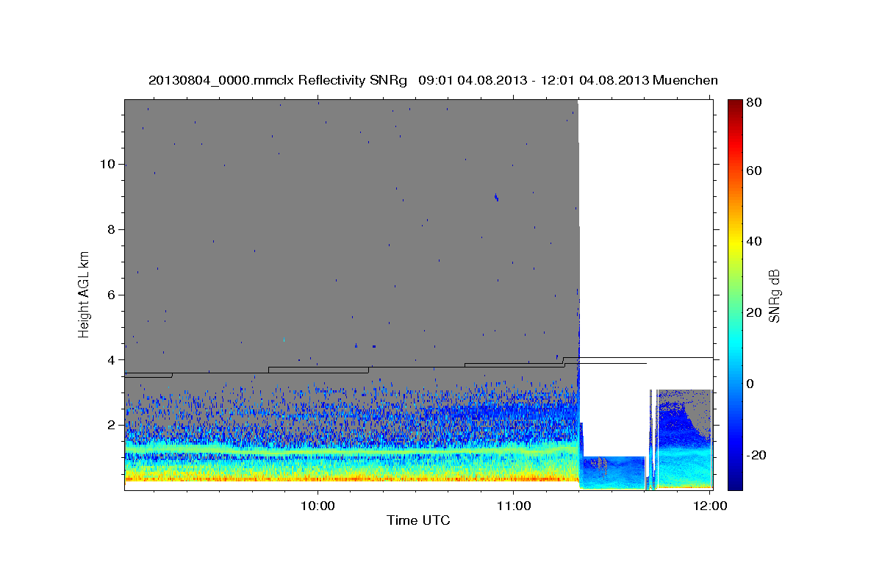This screenshot has height=588, width=882.
Task: Click the '11:00' time tick label
Action: [x=514, y=506]
